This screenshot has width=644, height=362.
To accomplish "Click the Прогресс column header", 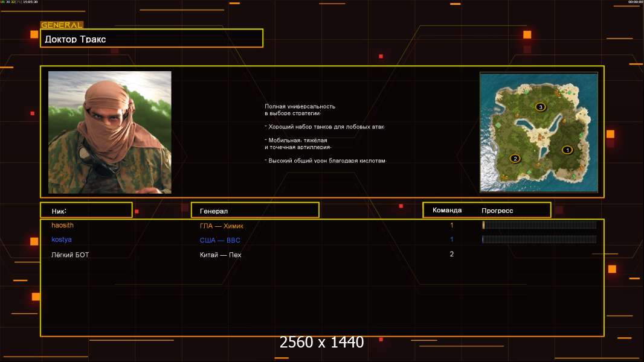I will [x=497, y=211].
